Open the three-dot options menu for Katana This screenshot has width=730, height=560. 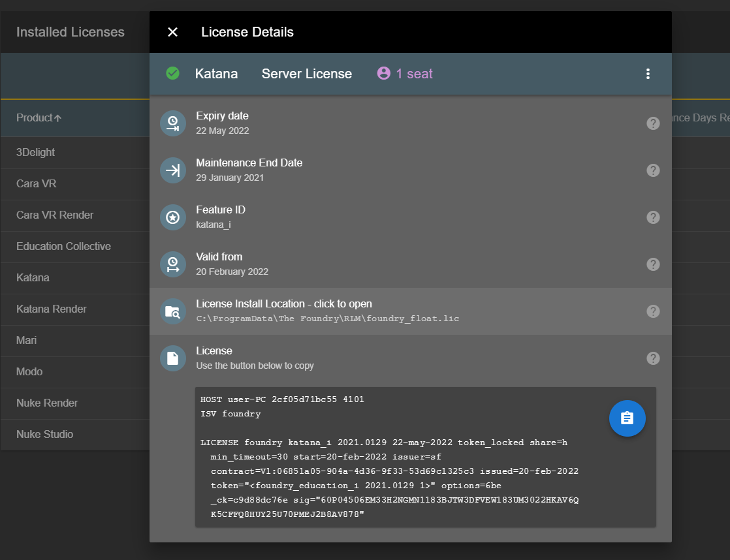(x=648, y=74)
